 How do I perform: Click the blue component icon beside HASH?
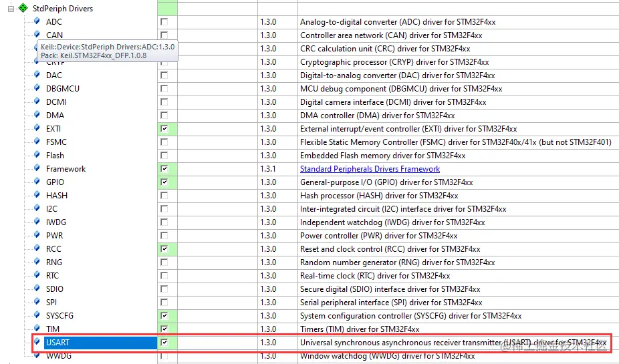pos(37,195)
